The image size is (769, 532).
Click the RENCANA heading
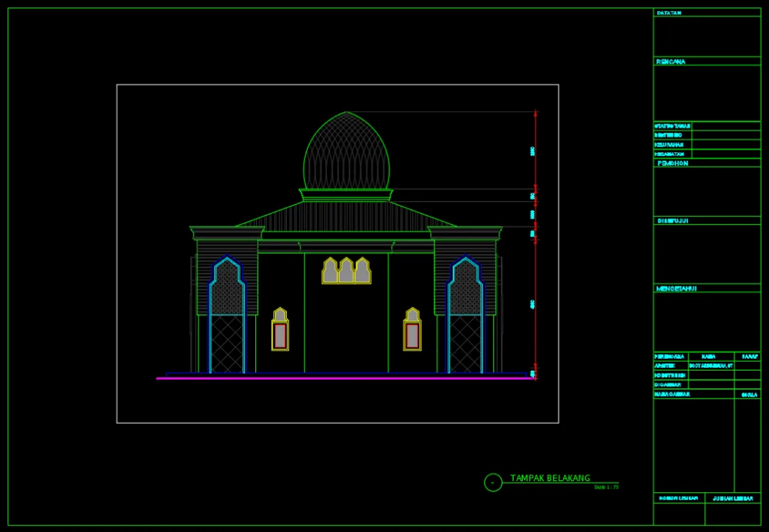click(x=671, y=62)
